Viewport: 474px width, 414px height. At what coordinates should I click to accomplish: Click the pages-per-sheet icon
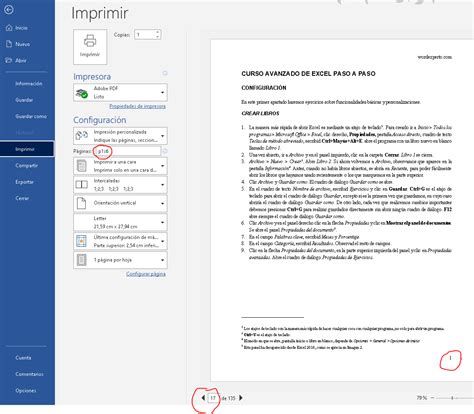pyautogui.click(x=82, y=260)
